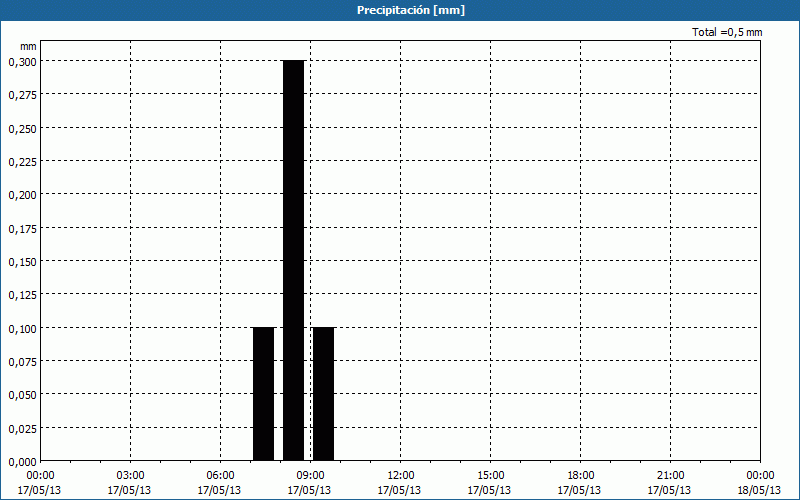Click the 06:00 time axis label
Image resolution: width=800 pixels, height=500 pixels.
coord(220,476)
